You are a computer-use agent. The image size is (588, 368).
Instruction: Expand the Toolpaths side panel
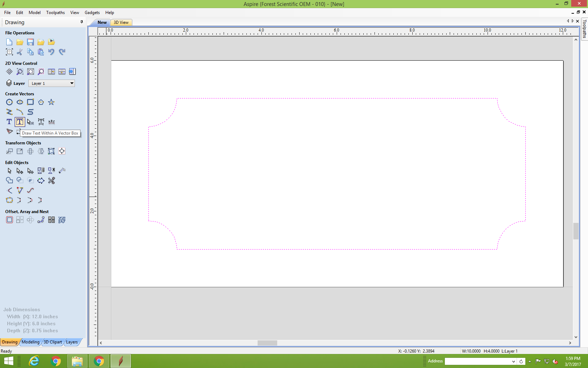tap(584, 29)
